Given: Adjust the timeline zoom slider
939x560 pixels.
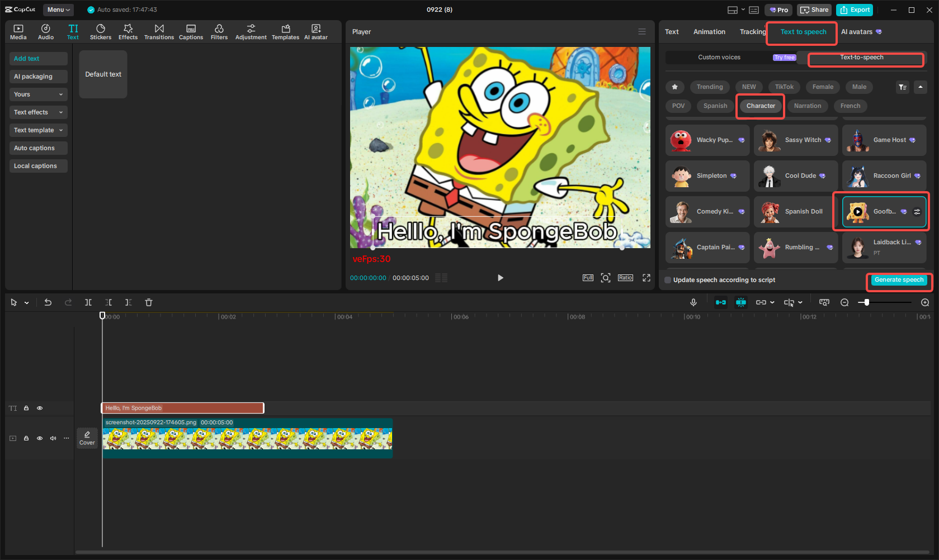Looking at the screenshot, I should pyautogui.click(x=867, y=302).
